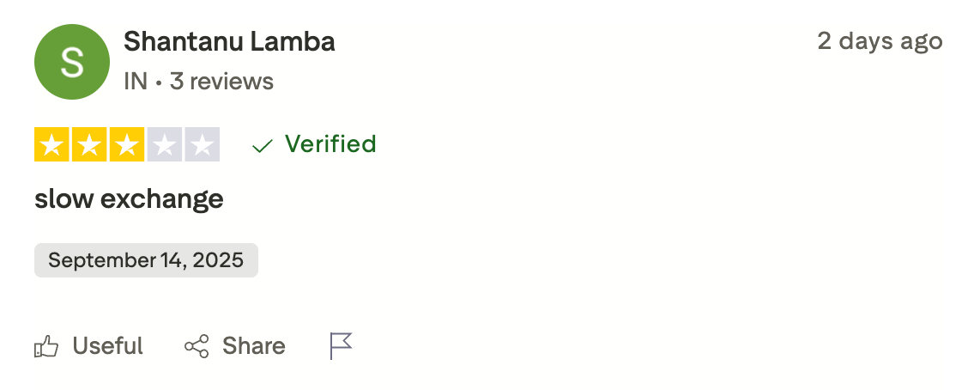Click the September 14, 2025 date badge
This screenshot has height=390, width=980.
146,260
